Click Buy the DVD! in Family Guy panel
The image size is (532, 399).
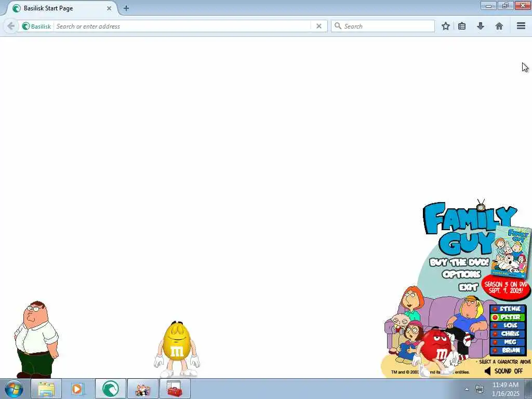pos(459,262)
